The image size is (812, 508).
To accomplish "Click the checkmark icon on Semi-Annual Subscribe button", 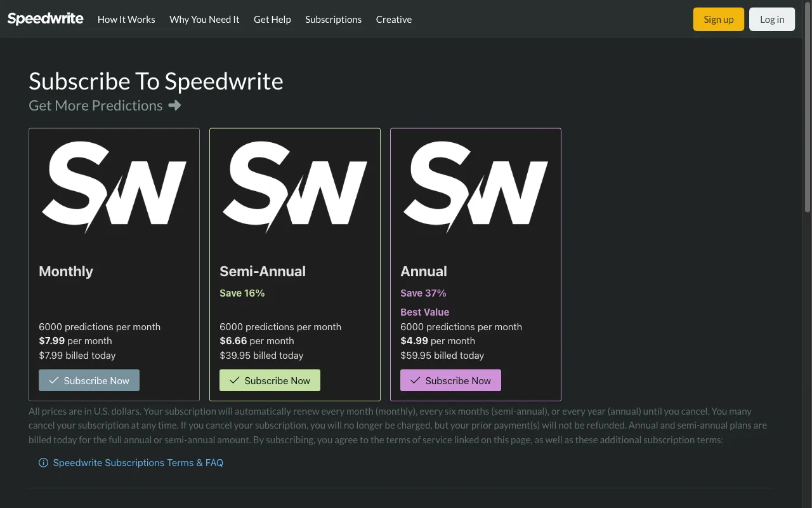I will coord(235,380).
